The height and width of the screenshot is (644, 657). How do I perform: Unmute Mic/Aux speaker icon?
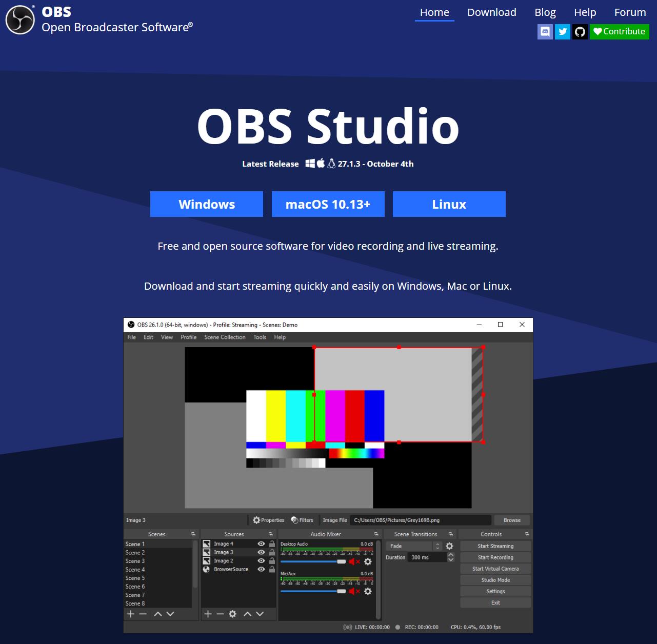354,592
